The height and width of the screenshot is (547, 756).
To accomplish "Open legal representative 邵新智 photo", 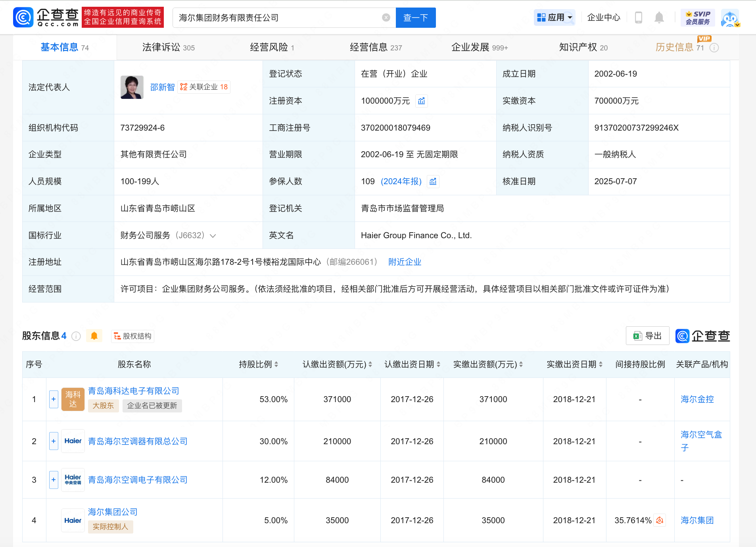I will [x=132, y=87].
